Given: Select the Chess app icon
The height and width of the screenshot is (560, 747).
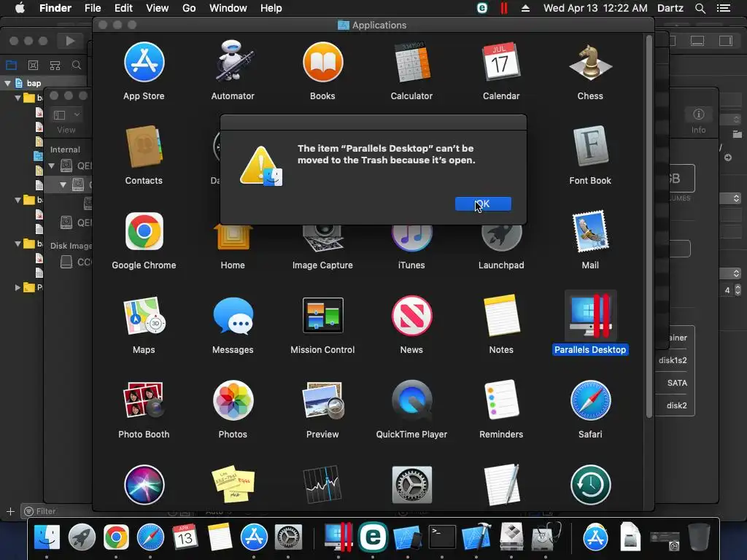Looking at the screenshot, I should click(x=590, y=63).
